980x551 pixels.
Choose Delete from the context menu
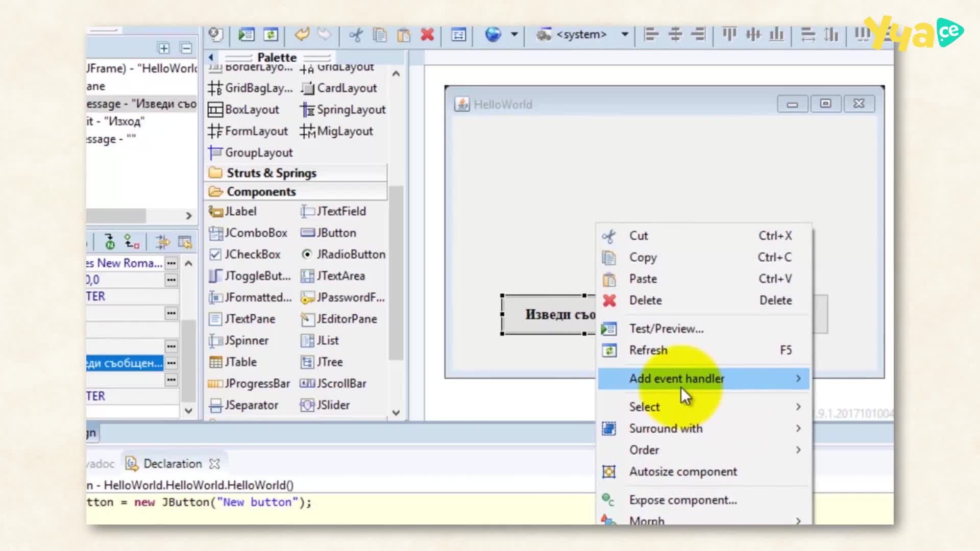click(x=703, y=300)
